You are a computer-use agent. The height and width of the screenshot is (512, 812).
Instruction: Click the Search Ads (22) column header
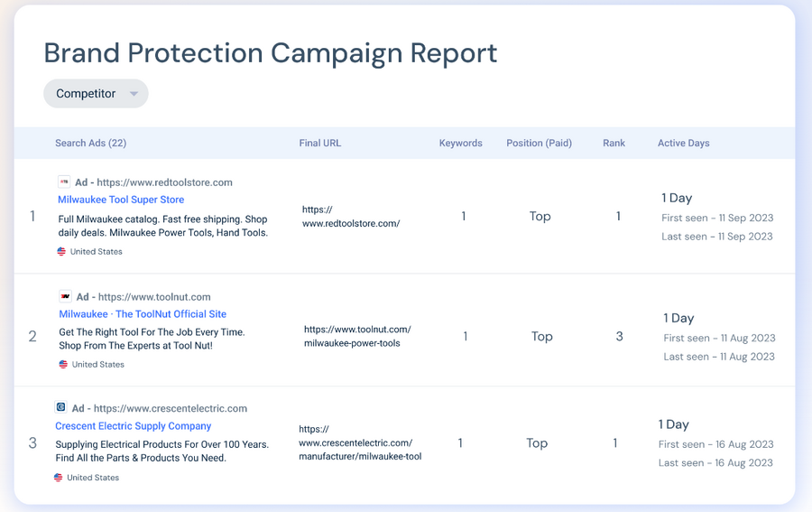coord(90,143)
